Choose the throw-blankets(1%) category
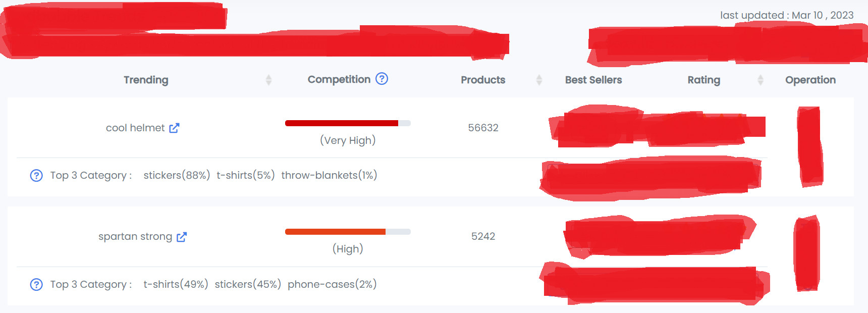This screenshot has width=868, height=313. pos(329,175)
